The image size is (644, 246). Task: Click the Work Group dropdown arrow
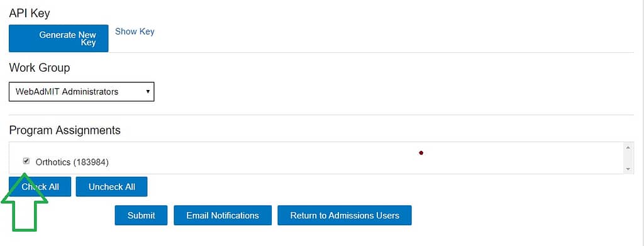pyautogui.click(x=148, y=92)
